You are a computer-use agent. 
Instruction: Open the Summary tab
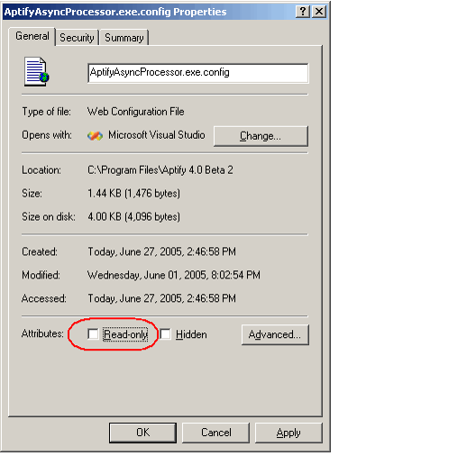pyautogui.click(x=124, y=38)
